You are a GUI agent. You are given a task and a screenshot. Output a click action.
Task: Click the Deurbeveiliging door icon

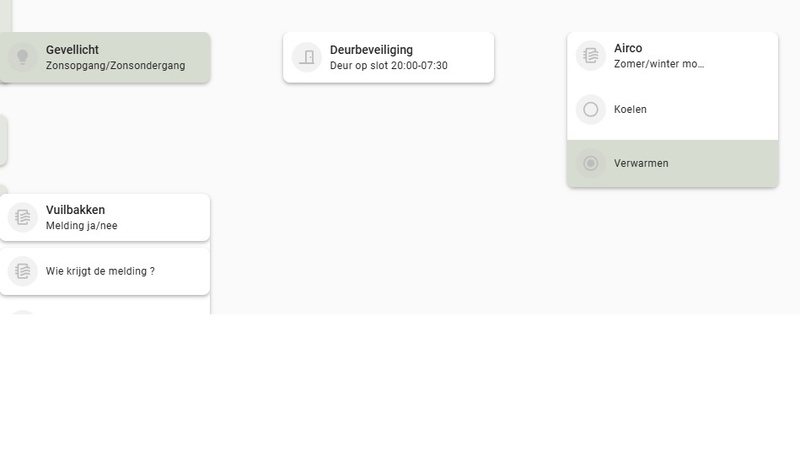click(x=307, y=57)
